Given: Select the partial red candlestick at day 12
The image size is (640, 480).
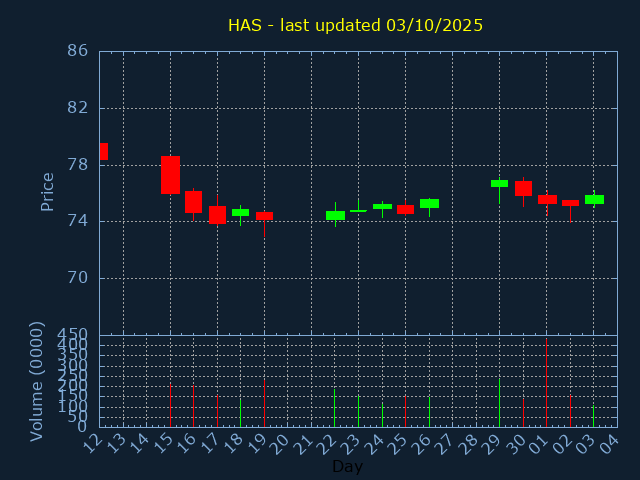Looking at the screenshot, I should [x=104, y=151].
